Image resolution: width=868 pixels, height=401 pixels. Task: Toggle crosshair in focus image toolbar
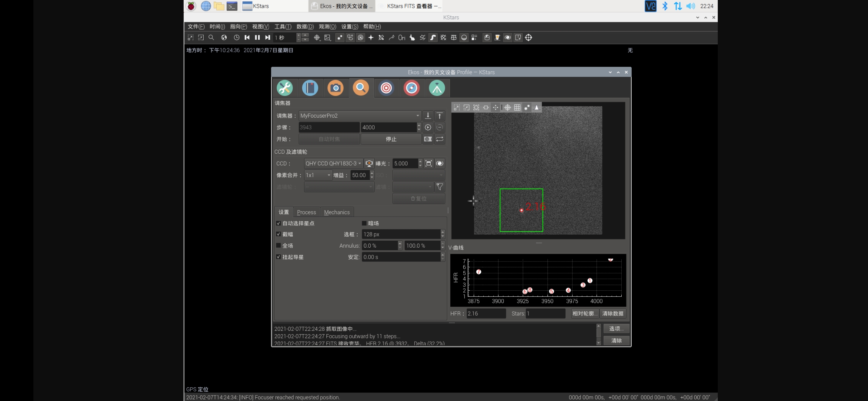click(507, 107)
